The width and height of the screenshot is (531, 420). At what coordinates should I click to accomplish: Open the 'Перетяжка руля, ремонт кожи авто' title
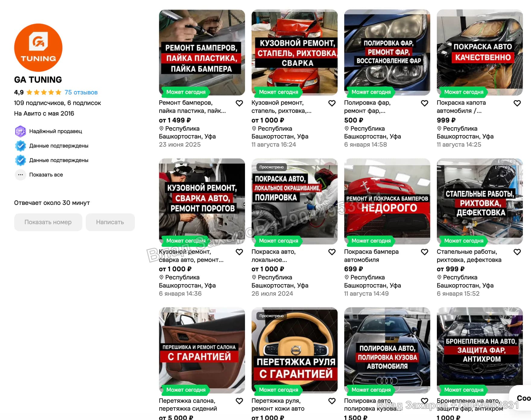pyautogui.click(x=278, y=405)
